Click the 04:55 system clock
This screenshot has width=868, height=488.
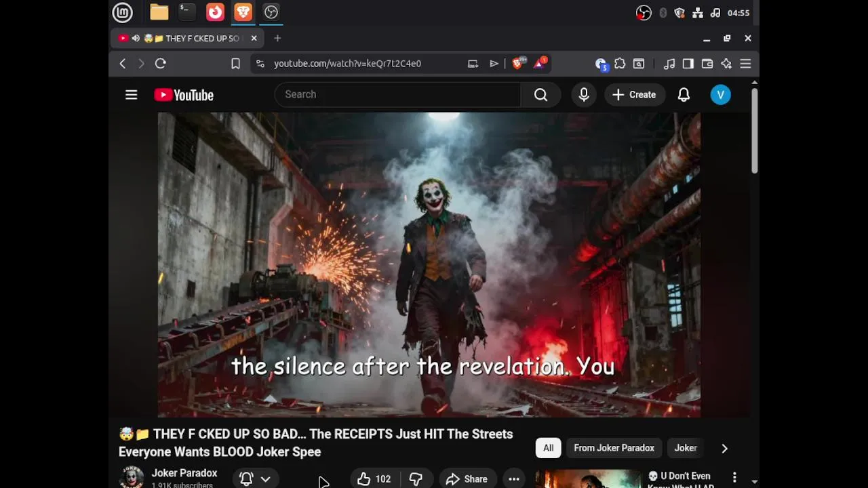[x=738, y=13]
